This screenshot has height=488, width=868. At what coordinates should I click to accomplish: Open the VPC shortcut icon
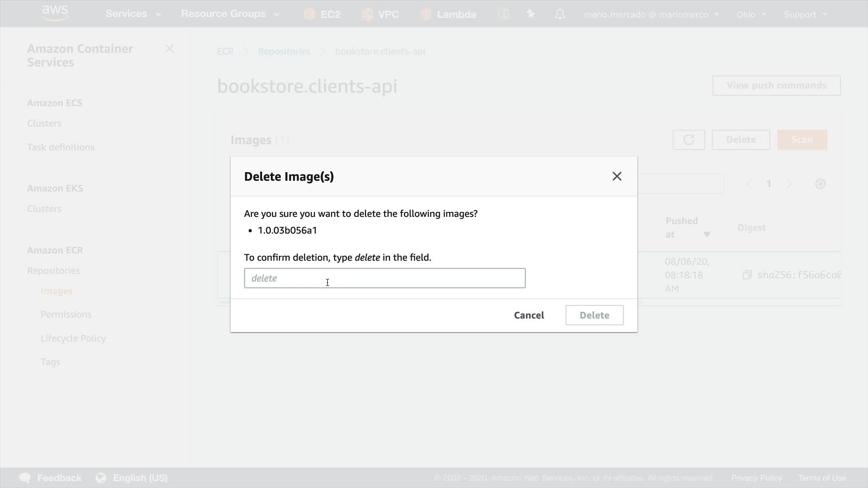(368, 14)
